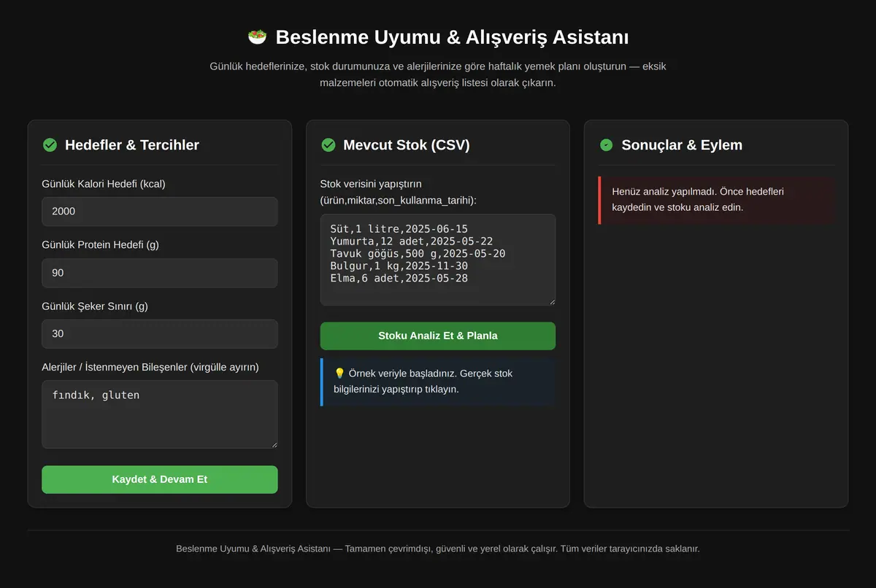Click Stoku Analiz Et & Planla button
This screenshot has width=876, height=588.
coord(438,336)
